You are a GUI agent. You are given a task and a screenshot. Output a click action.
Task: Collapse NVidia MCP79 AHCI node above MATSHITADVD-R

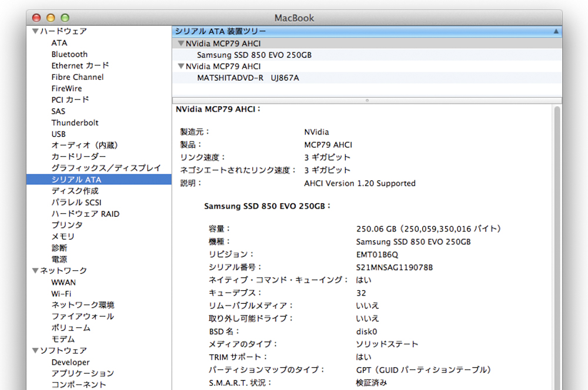[x=181, y=66]
